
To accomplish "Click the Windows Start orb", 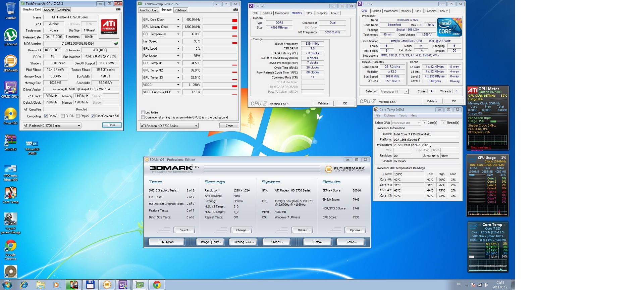I will [x=7, y=285].
